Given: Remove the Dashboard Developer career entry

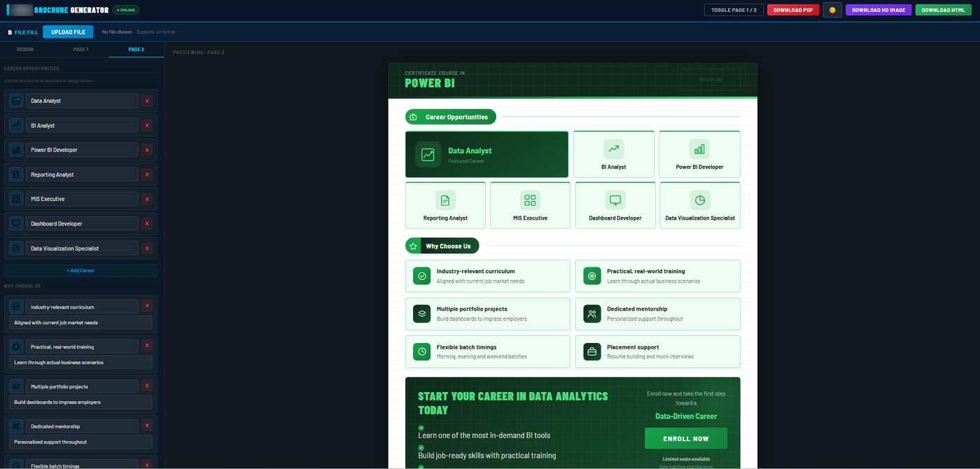Looking at the screenshot, I should coord(147,223).
